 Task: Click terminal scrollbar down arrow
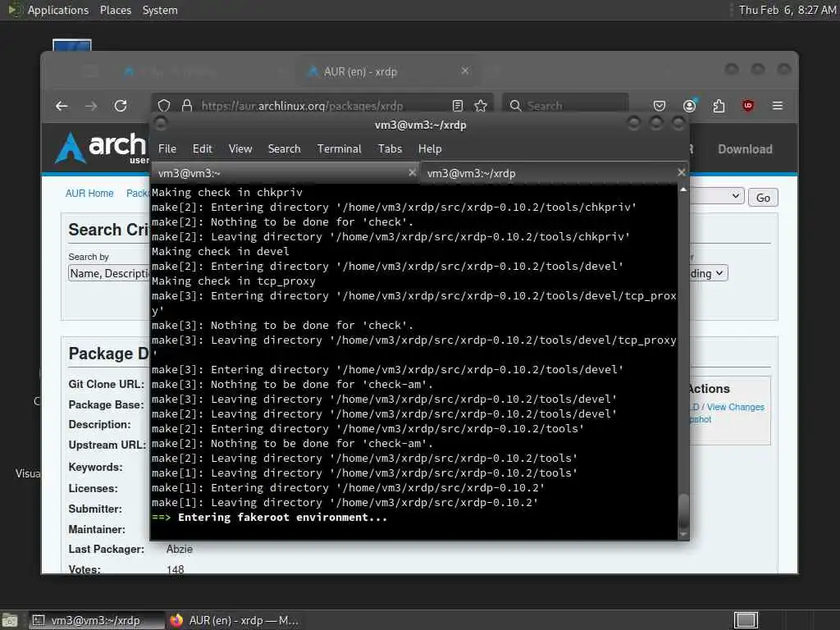click(x=683, y=534)
